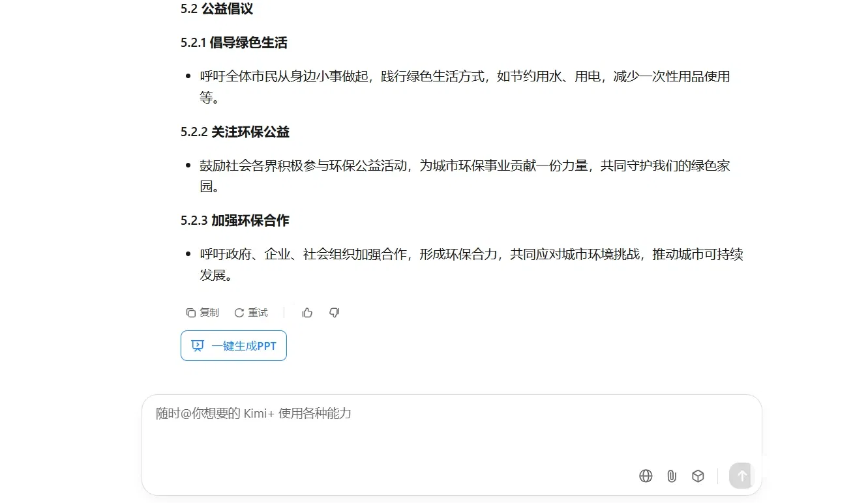Click the paragraph starting 鼓励社会各界
This screenshot has height=503, width=868.
click(465, 176)
